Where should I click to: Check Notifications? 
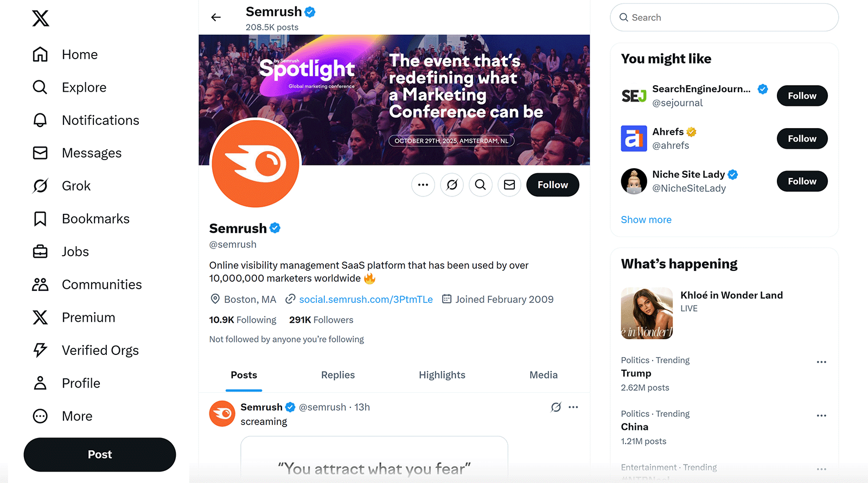tap(100, 120)
